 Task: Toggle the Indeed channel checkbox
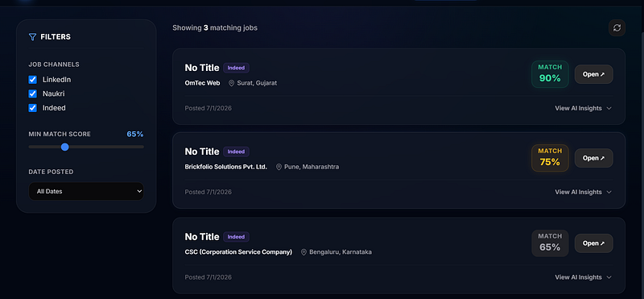coord(32,108)
